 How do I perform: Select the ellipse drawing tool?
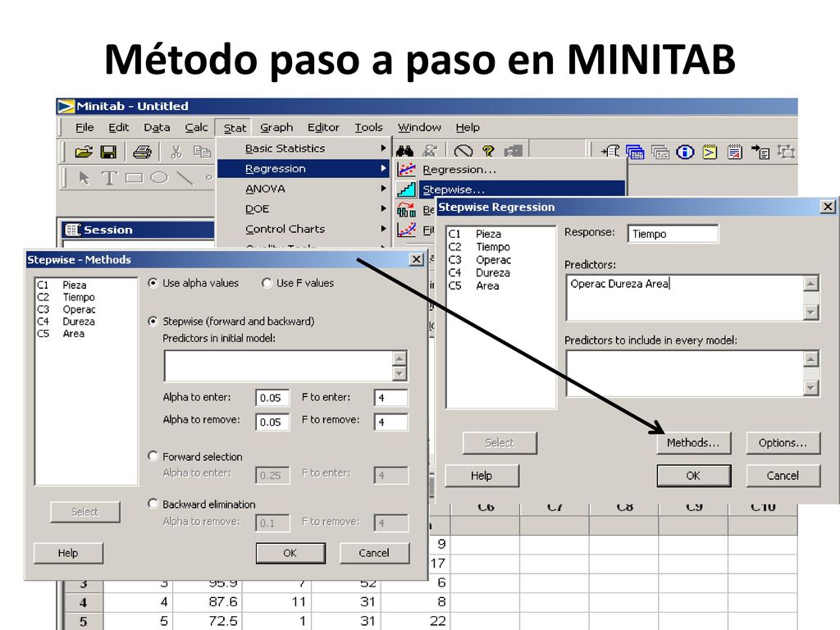pyautogui.click(x=159, y=177)
